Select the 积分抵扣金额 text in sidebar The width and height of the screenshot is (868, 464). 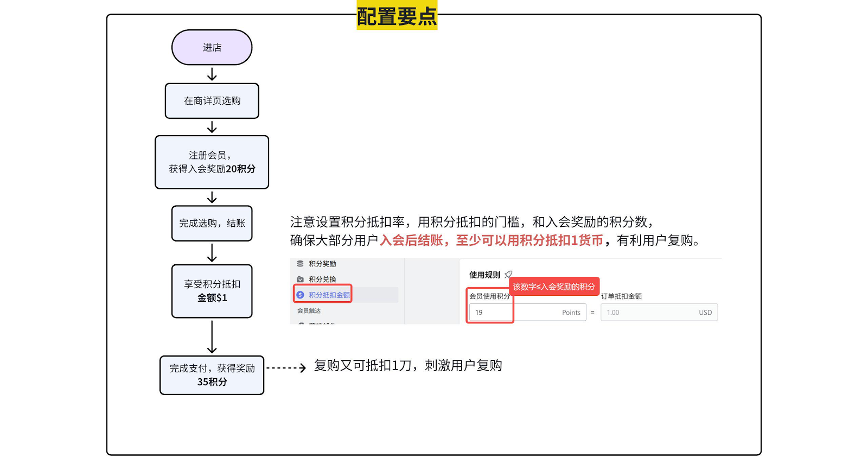pyautogui.click(x=329, y=295)
